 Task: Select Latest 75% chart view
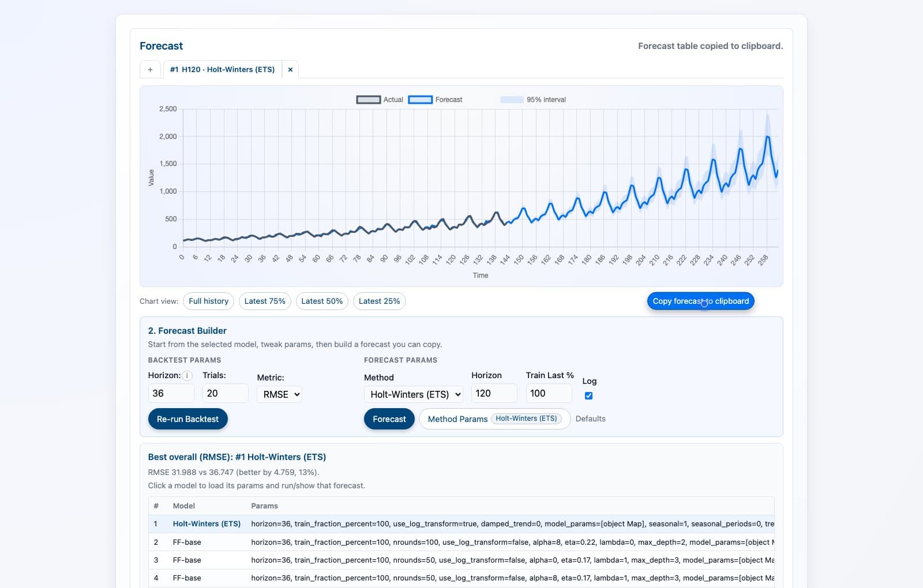click(265, 301)
